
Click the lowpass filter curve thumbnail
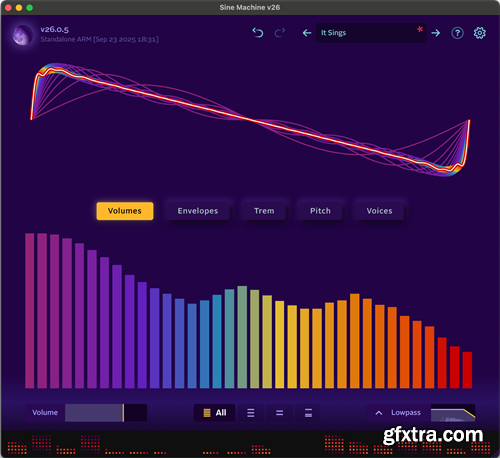click(x=453, y=413)
